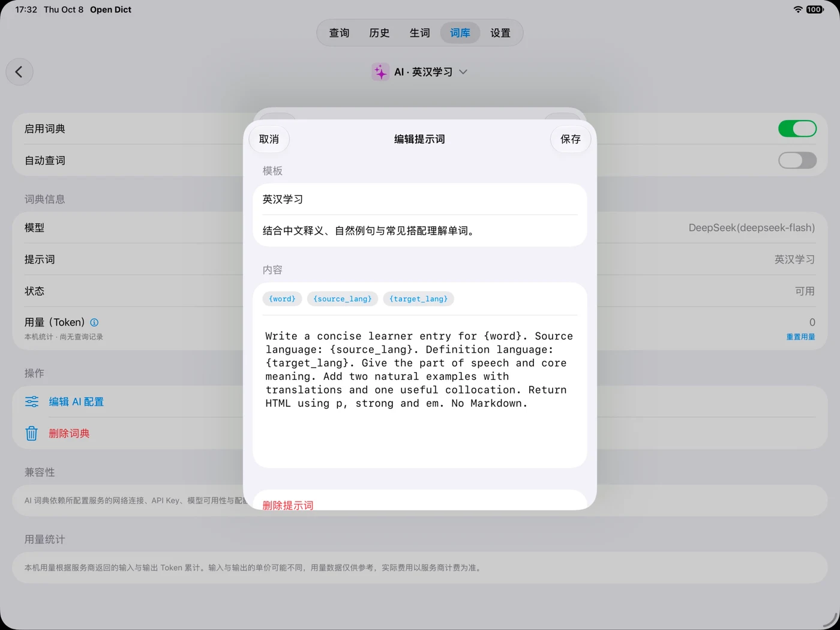Viewport: 840px width, 630px height.
Task: Insert the {target_lang} placeholder chip
Action: click(419, 299)
